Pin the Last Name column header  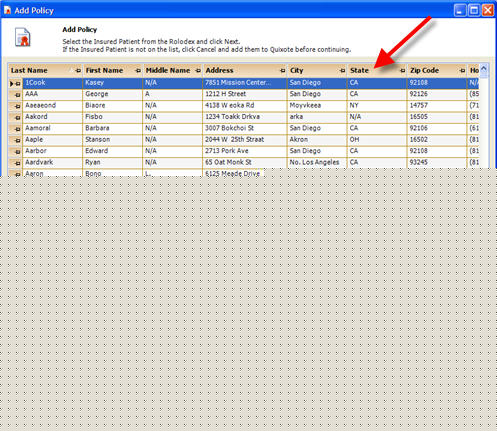coord(78,70)
